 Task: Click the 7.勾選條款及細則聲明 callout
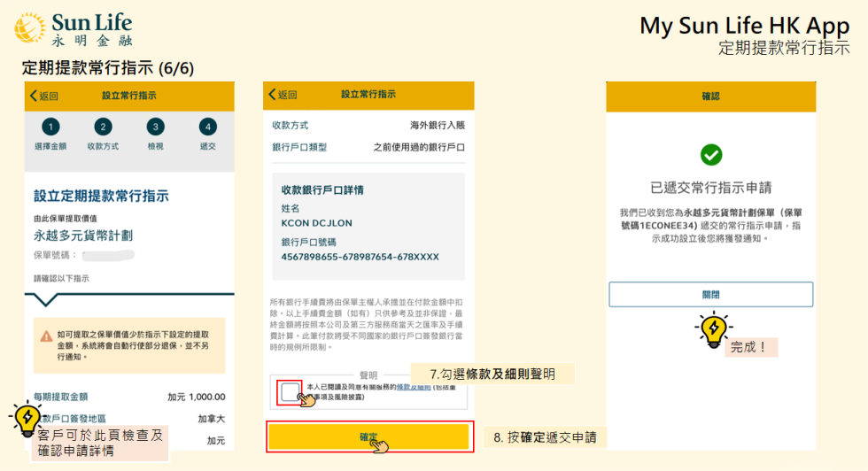click(x=492, y=374)
